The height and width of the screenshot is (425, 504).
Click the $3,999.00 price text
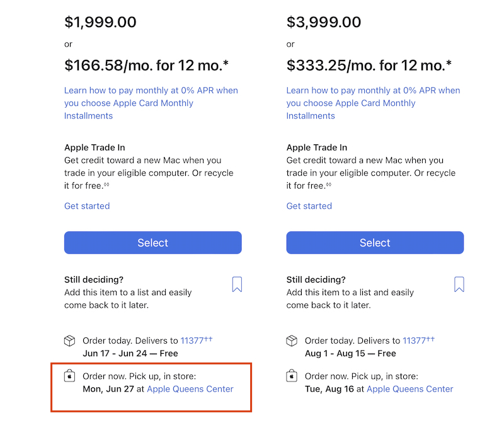point(324,23)
